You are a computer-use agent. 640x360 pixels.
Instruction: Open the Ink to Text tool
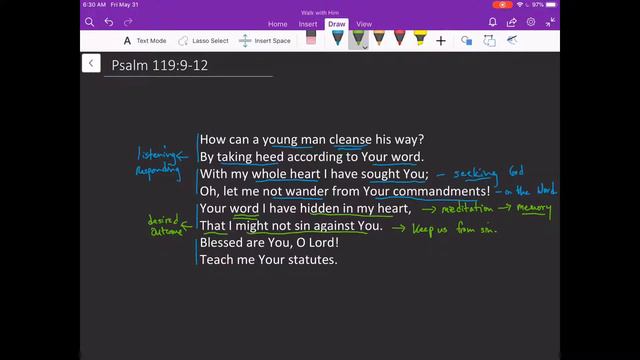[x=512, y=40]
